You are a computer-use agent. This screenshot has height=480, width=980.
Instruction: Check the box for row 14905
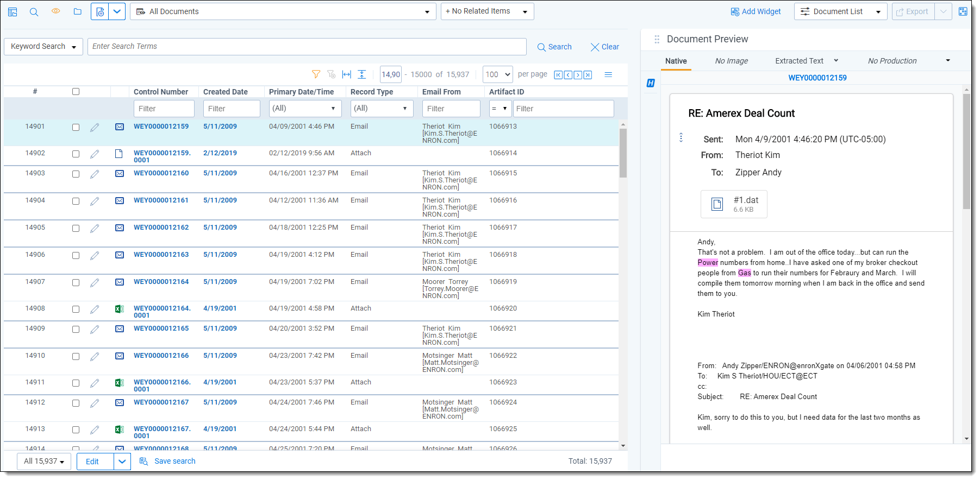pyautogui.click(x=76, y=229)
